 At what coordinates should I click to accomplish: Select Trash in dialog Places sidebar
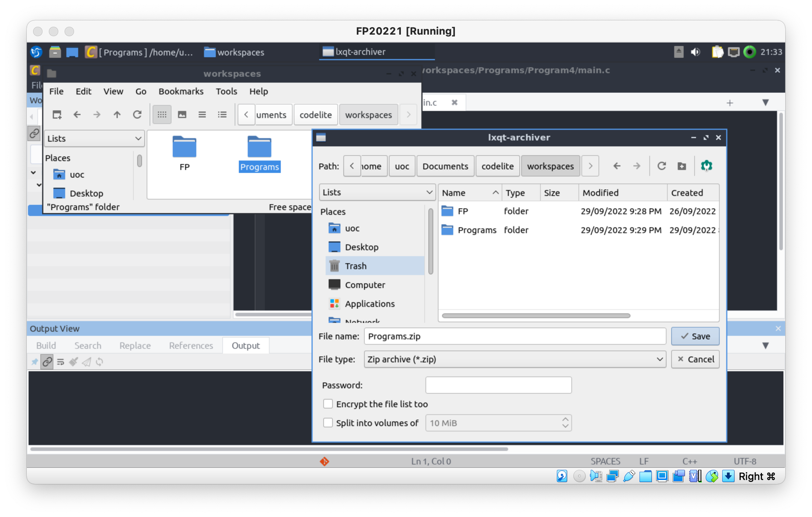(x=356, y=266)
